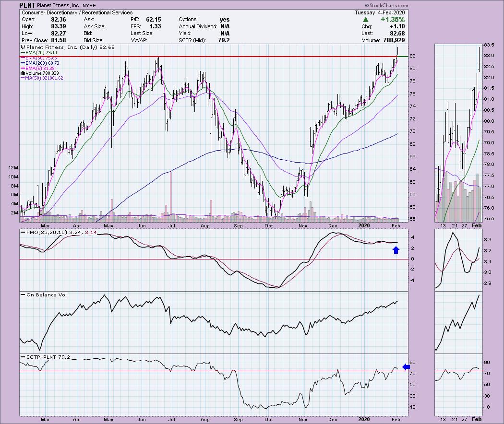The width and height of the screenshot is (504, 424).
Task: Click the Open price value 82.36
Action: (x=58, y=20)
